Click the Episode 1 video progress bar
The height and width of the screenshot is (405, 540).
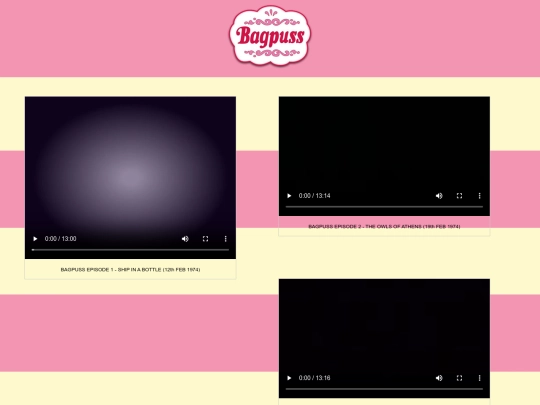(130, 250)
